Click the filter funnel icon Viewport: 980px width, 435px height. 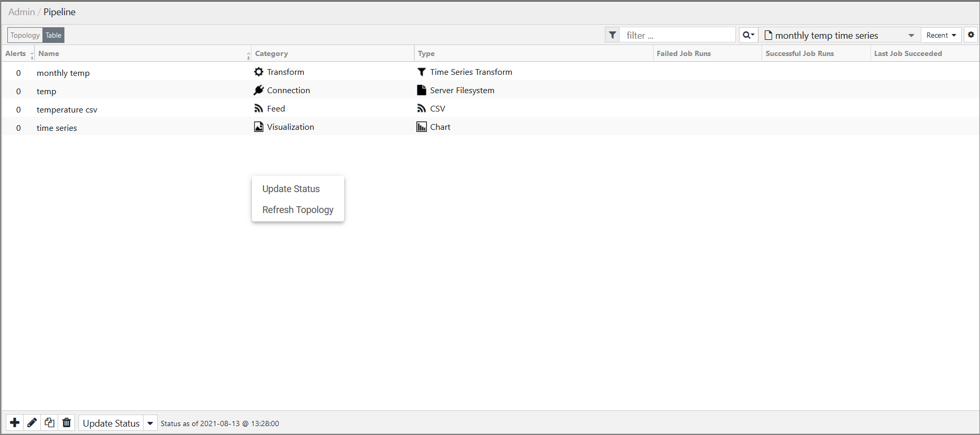(x=612, y=35)
